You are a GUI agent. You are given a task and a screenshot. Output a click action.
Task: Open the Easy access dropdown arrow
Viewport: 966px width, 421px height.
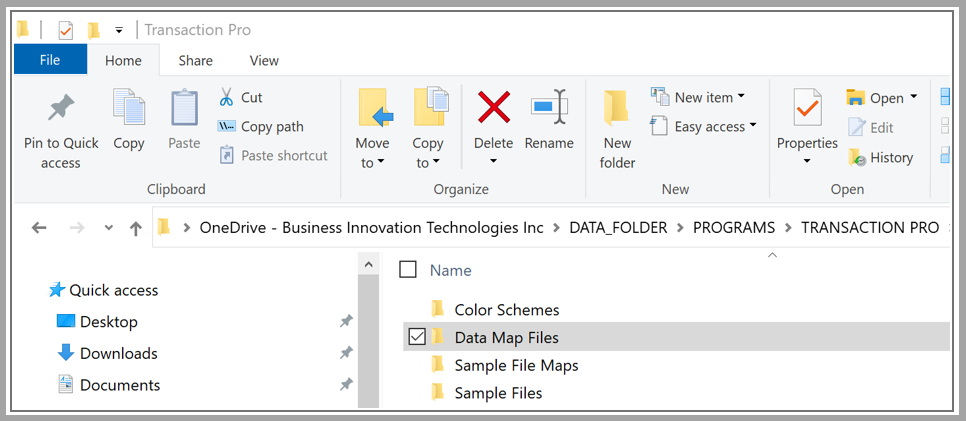[752, 126]
